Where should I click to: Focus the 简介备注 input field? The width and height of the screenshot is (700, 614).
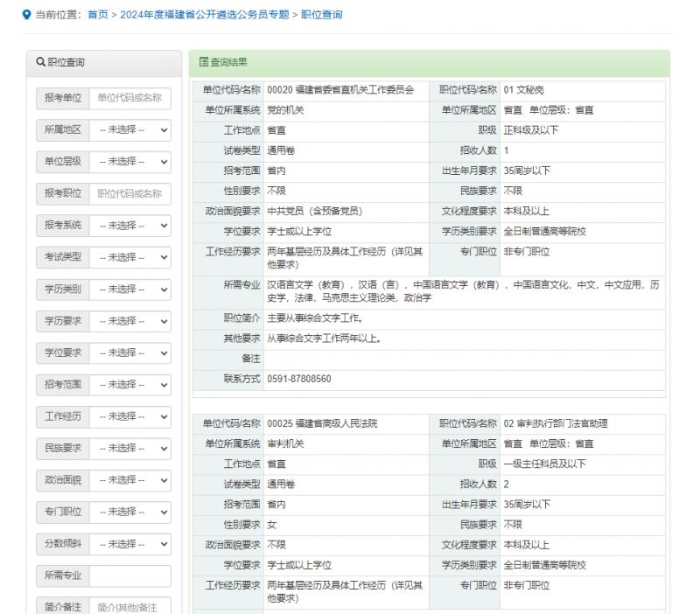[129, 607]
